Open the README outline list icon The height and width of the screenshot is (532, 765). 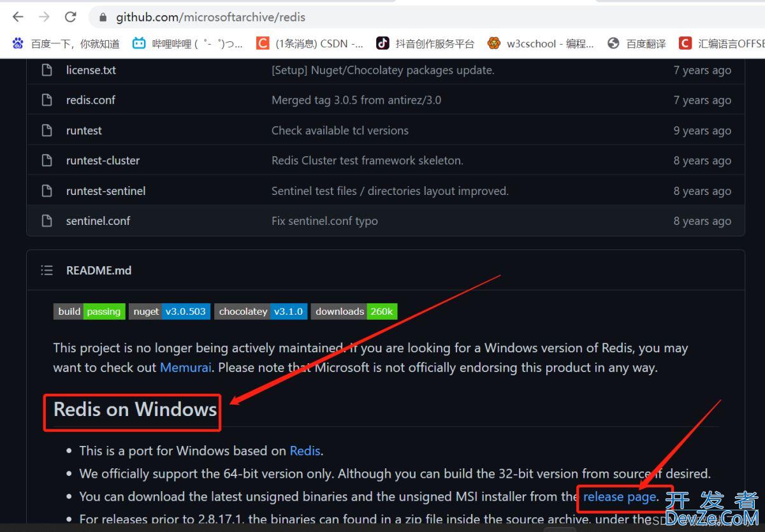[x=47, y=270]
